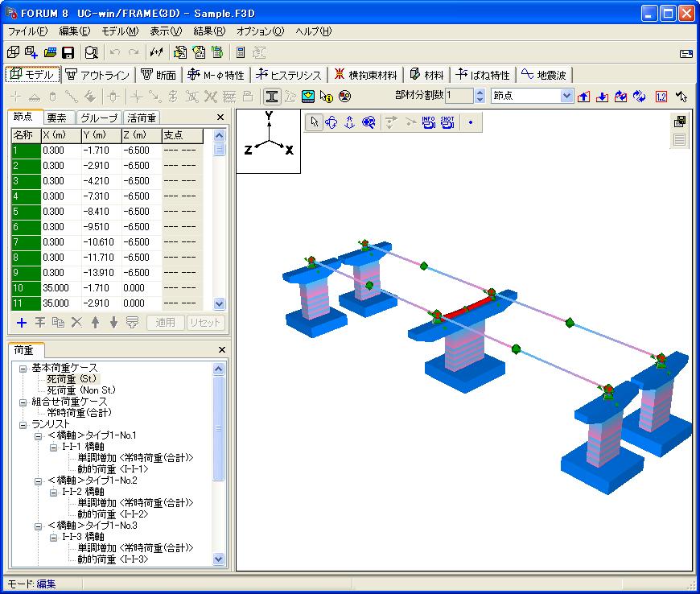Click the print preview icon in top toolbar
This screenshot has height=594, width=700.
(92, 53)
